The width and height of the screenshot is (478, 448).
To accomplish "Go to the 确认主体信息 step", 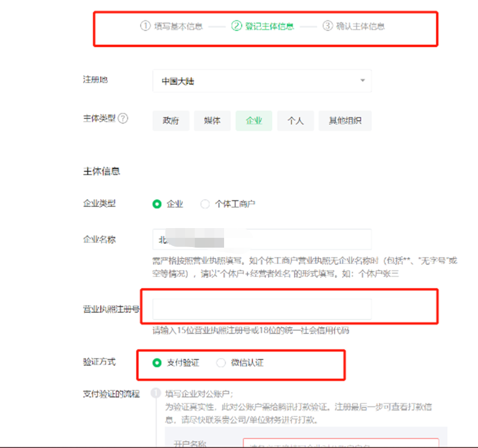I will pyautogui.click(x=360, y=26).
